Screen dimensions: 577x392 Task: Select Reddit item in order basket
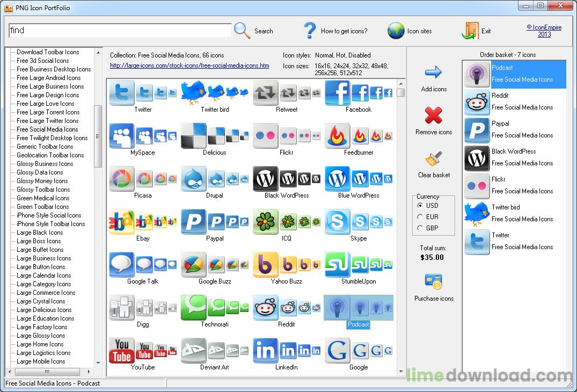pos(514,101)
